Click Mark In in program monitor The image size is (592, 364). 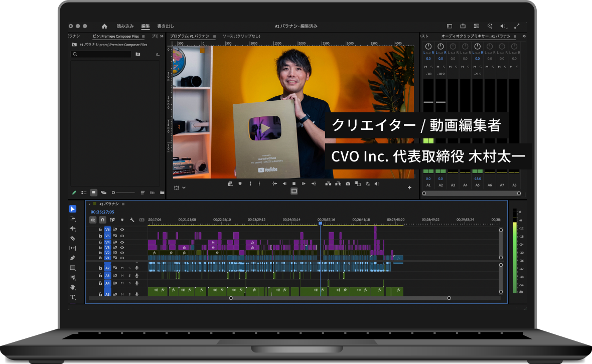[x=250, y=184]
